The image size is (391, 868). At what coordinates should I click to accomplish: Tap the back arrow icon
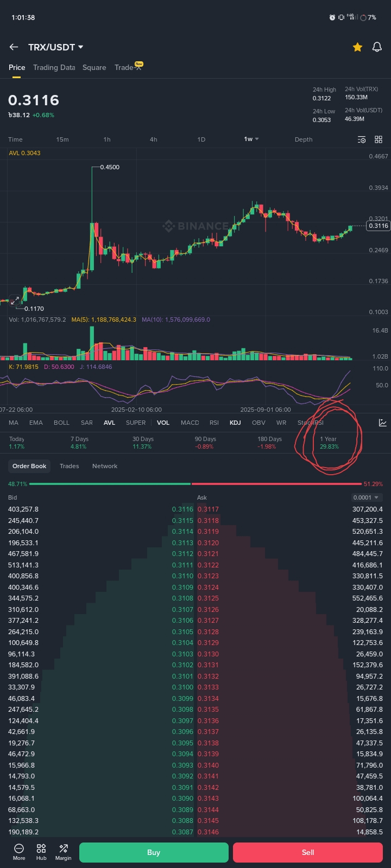[x=14, y=47]
